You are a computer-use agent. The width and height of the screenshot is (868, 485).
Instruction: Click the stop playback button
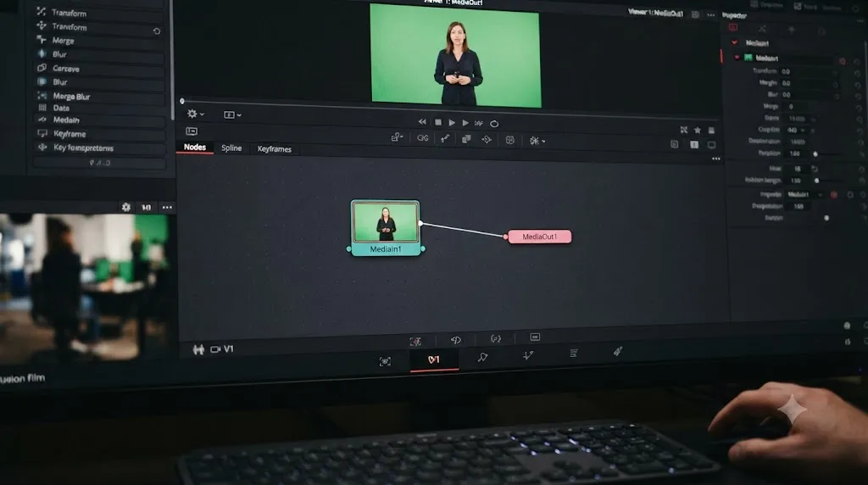coord(438,122)
